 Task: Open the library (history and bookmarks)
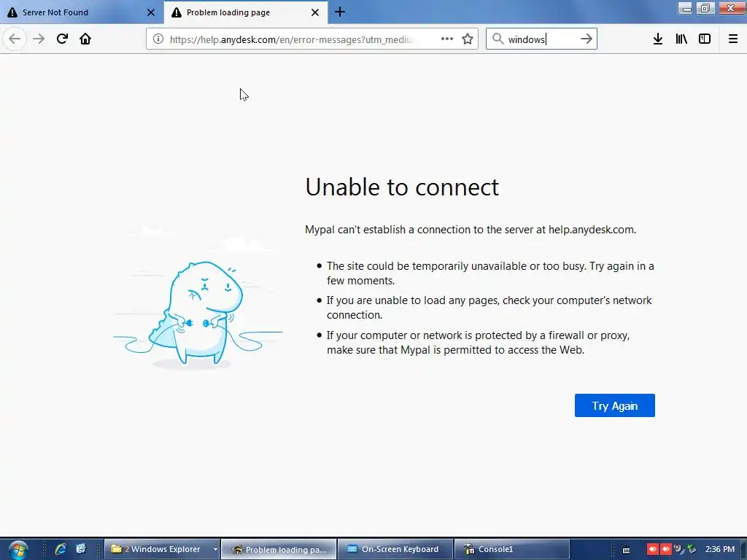[x=681, y=39]
